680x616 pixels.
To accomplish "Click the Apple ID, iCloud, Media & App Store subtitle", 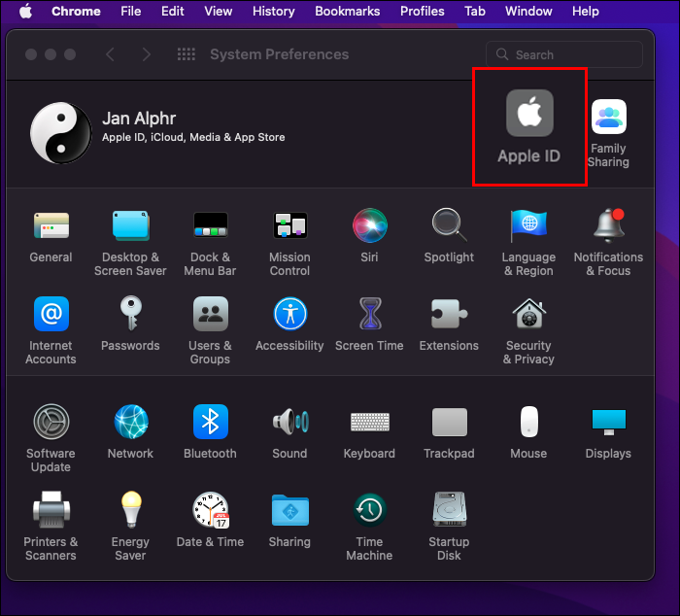I will (193, 138).
